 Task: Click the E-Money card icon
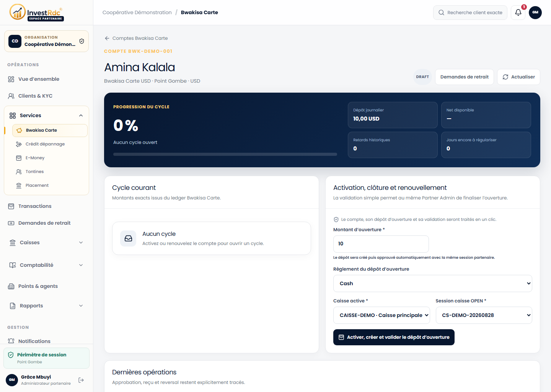[x=19, y=158]
